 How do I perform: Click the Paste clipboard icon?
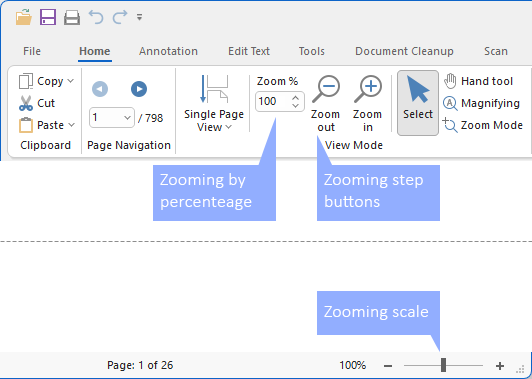point(26,125)
